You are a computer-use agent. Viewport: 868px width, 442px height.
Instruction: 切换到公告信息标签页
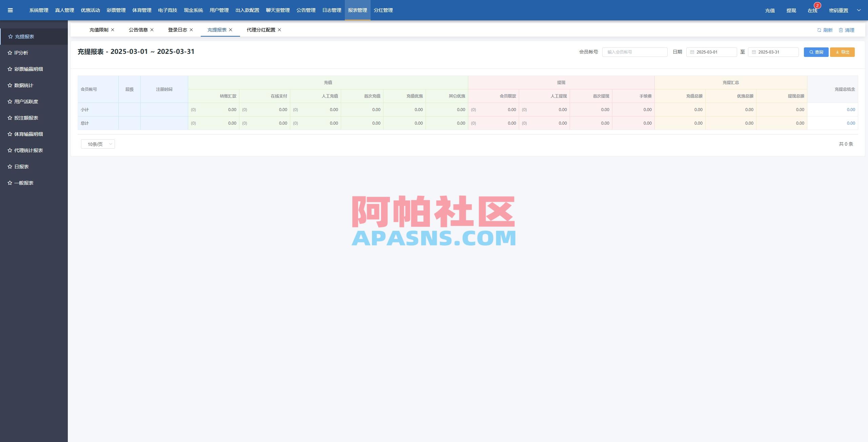pos(138,30)
